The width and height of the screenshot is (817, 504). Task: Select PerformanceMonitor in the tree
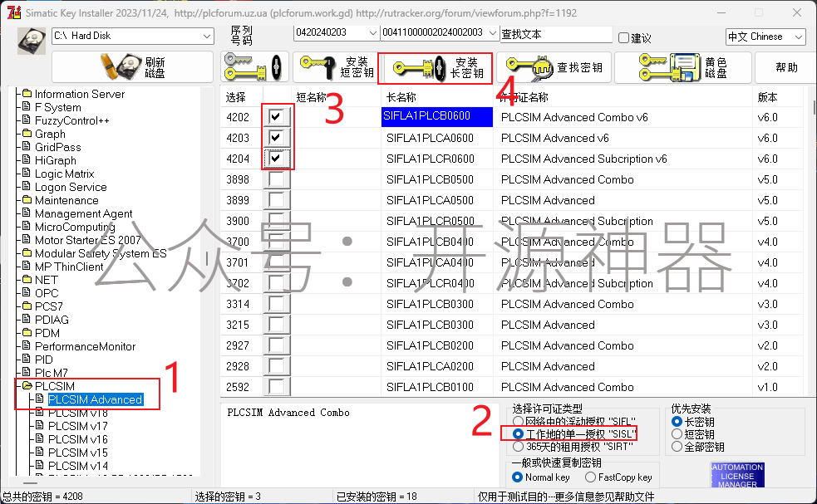click(85, 346)
